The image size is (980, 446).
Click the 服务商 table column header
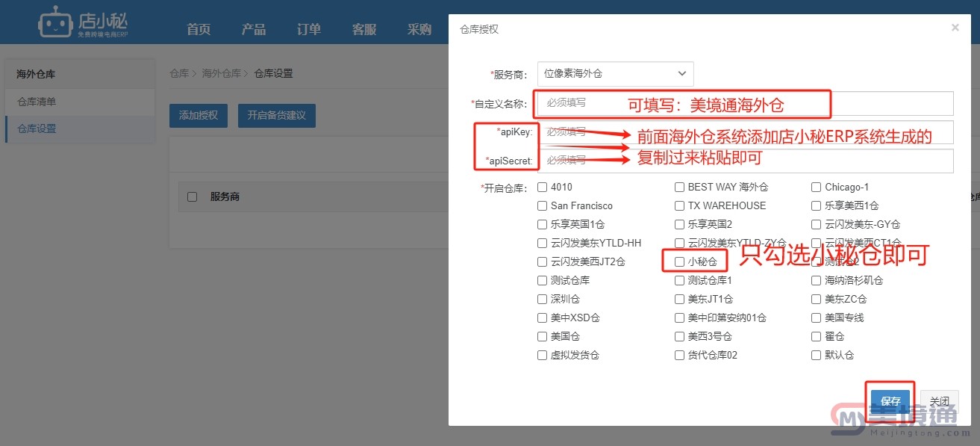(225, 196)
